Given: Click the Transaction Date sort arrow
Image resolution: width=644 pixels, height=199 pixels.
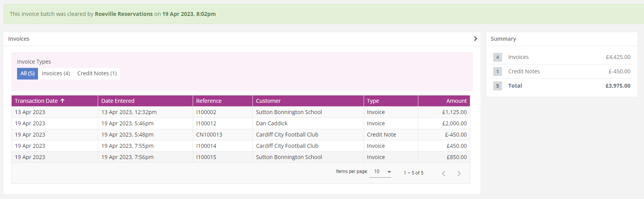Looking at the screenshot, I should (x=62, y=101).
